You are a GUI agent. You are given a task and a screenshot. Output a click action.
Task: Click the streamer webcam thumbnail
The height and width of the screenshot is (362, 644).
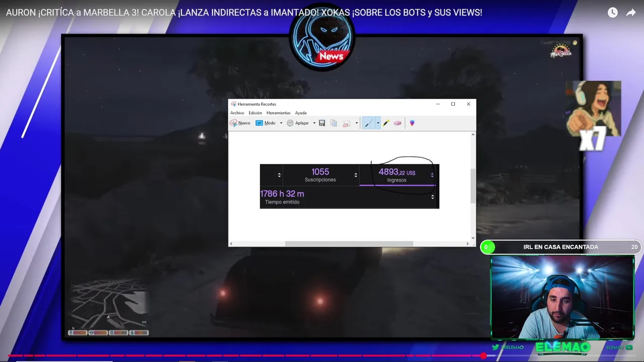click(x=562, y=297)
